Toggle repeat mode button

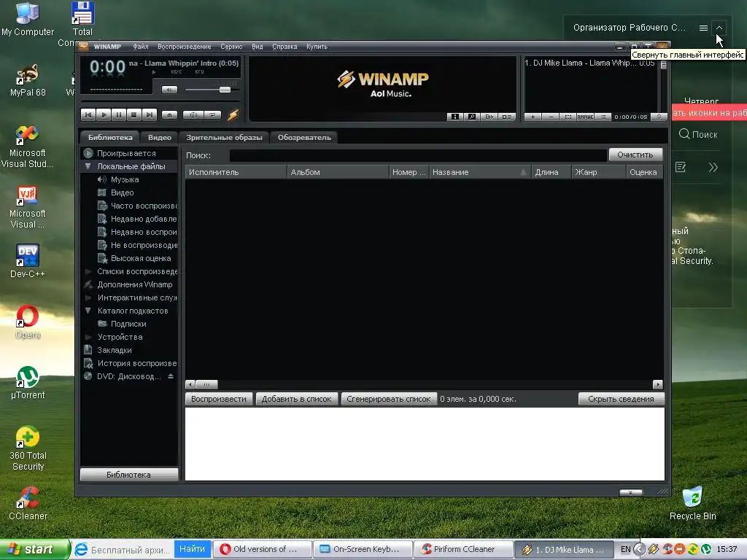[x=212, y=114]
